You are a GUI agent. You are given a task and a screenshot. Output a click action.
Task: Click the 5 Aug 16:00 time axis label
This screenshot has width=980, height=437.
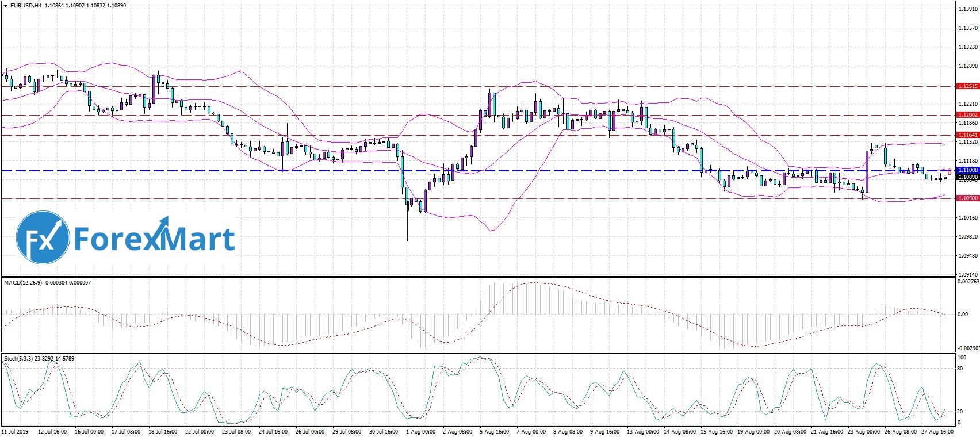point(494,431)
